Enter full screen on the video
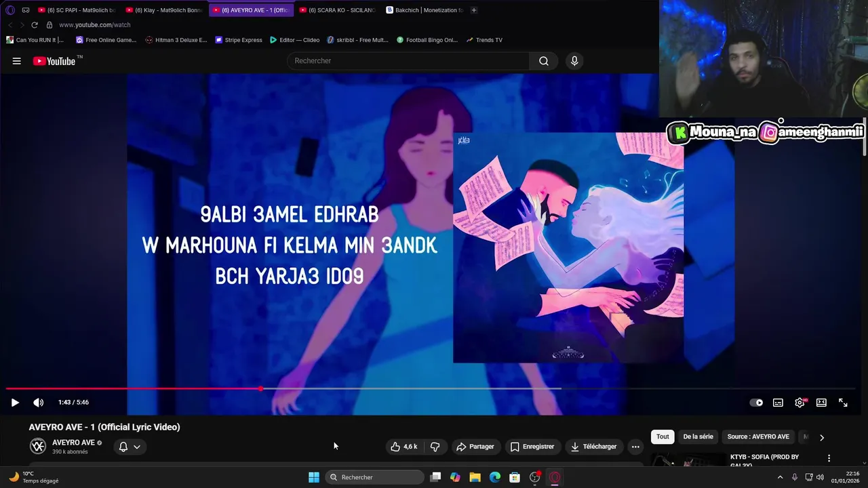 843,403
